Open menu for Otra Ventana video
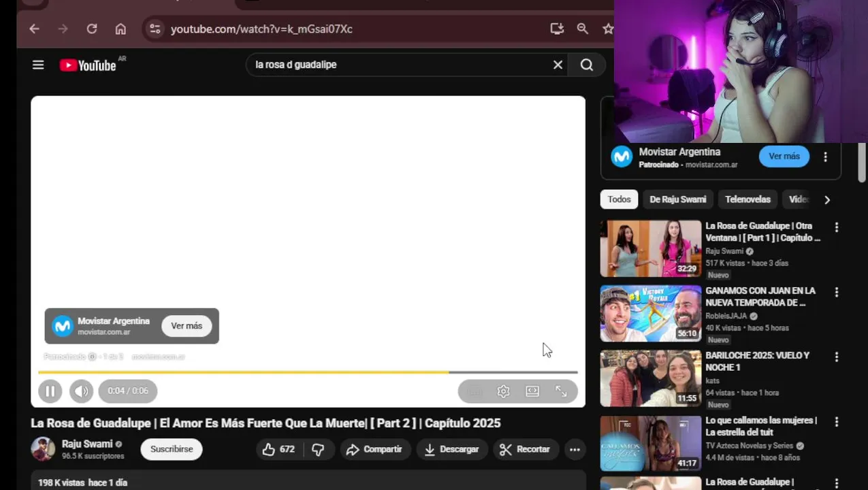This screenshot has height=490, width=868. tap(837, 227)
